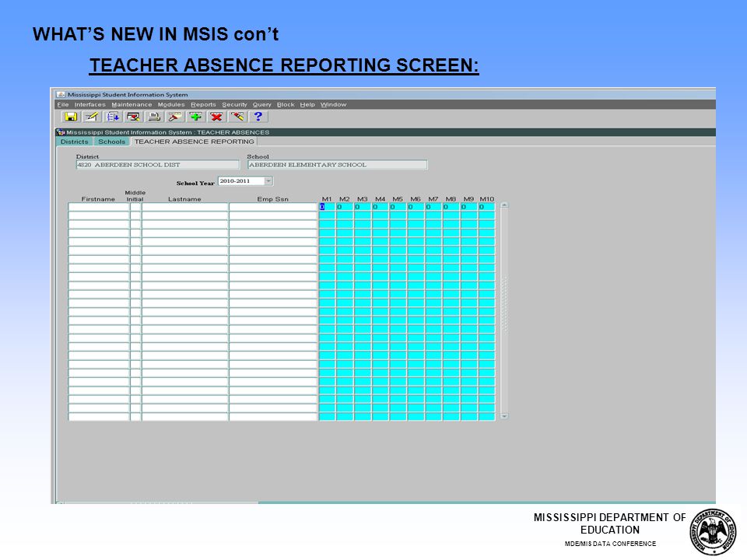Click the District field showing ABERDEEN SCHOOL DIST
The image size is (747, 560).
coord(158,165)
